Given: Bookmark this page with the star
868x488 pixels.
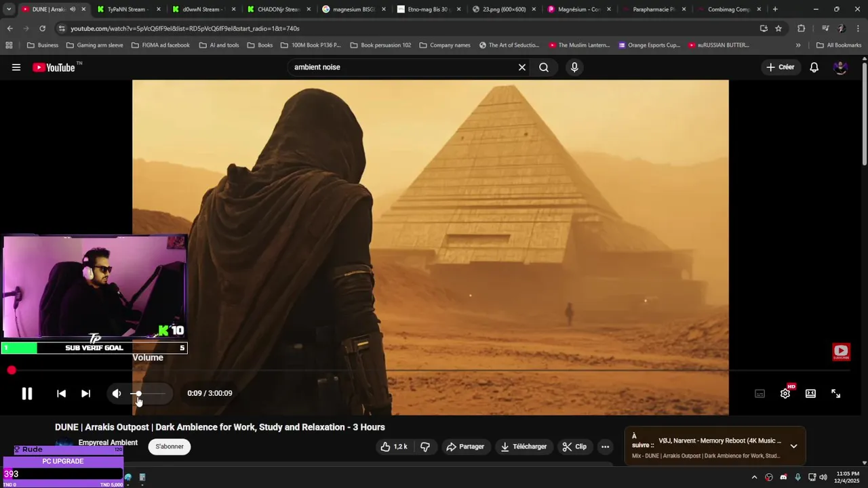Looking at the screenshot, I should click(778, 28).
